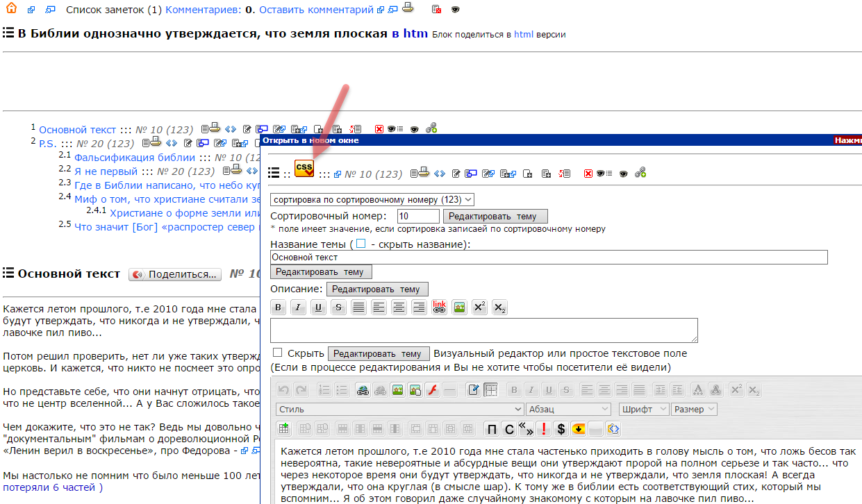The height and width of the screenshot is (504, 862).
Task: Click the 'С' button in editor toolbar
Action: (x=509, y=429)
